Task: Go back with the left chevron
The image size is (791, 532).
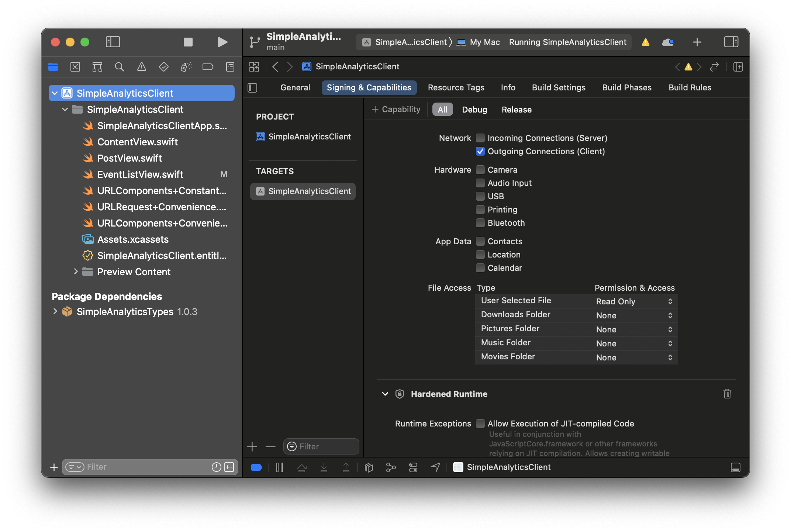Action: click(x=275, y=67)
